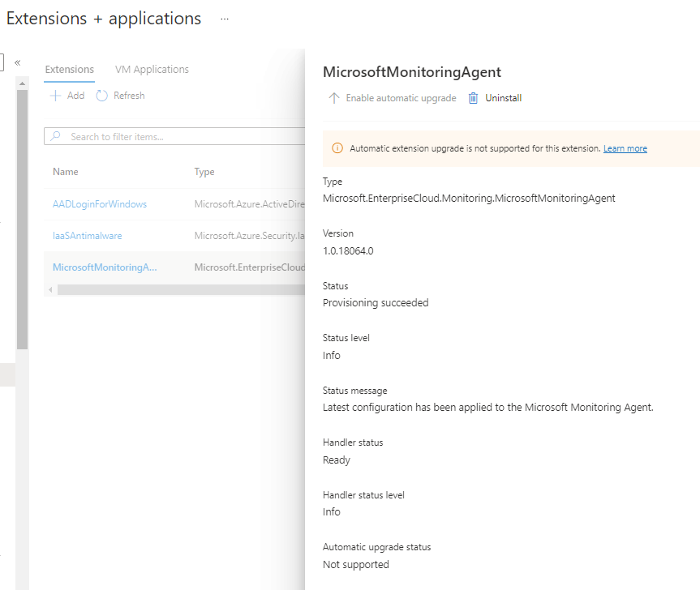
Task: Click the trash can Uninstall icon
Action: (474, 98)
